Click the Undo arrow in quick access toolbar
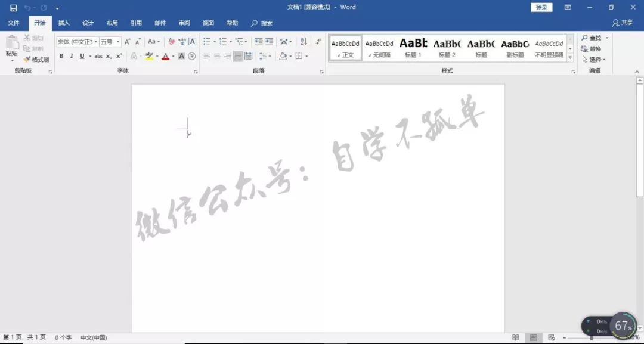This screenshot has height=344, width=644. click(x=27, y=8)
